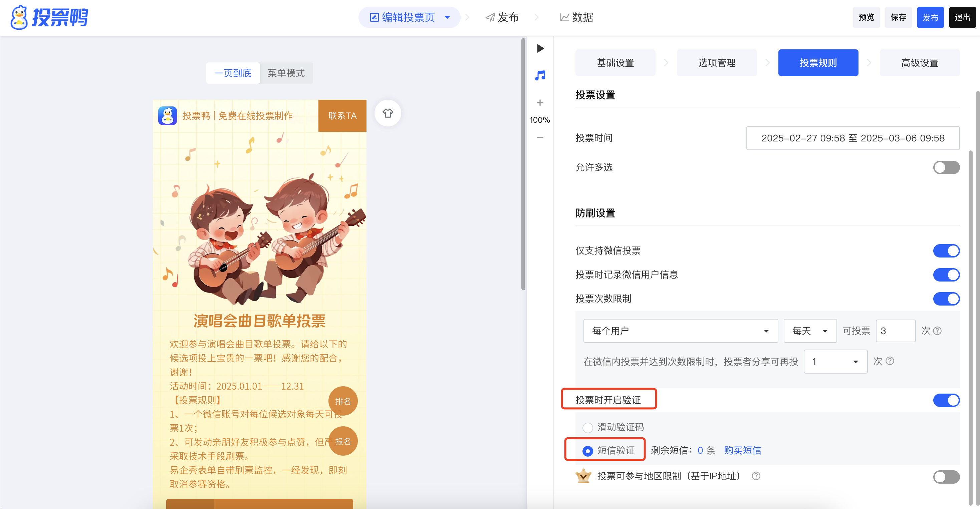Click the 预览 button

[866, 17]
